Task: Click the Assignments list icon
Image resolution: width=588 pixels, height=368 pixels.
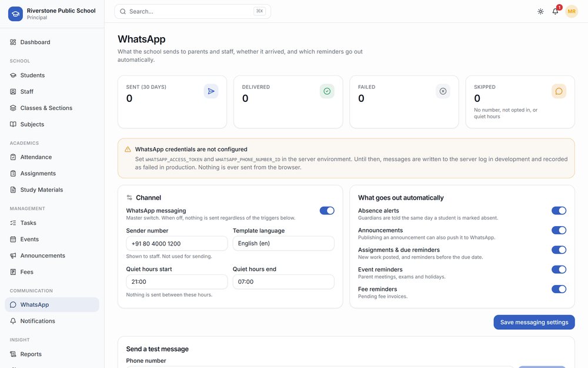Action: click(13, 174)
